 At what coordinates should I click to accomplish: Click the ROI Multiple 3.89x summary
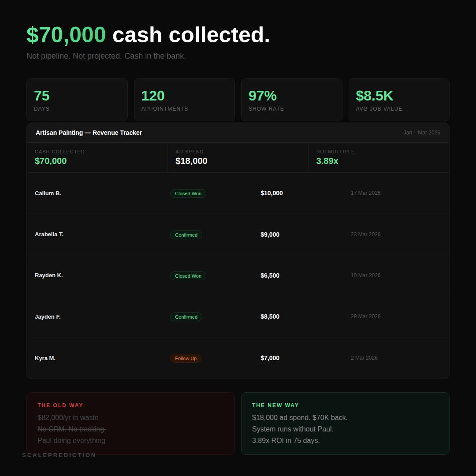(x=378, y=157)
